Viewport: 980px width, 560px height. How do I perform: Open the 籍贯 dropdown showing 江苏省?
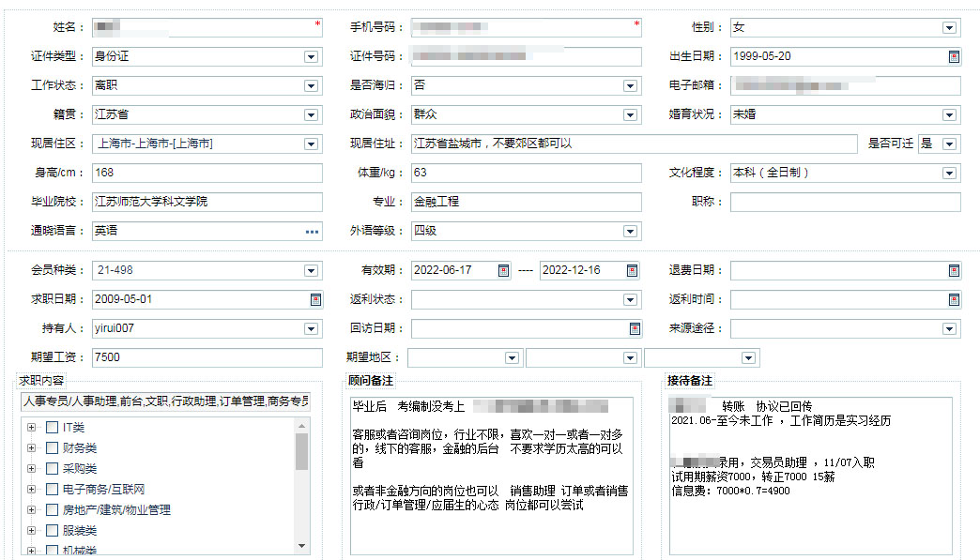311,114
